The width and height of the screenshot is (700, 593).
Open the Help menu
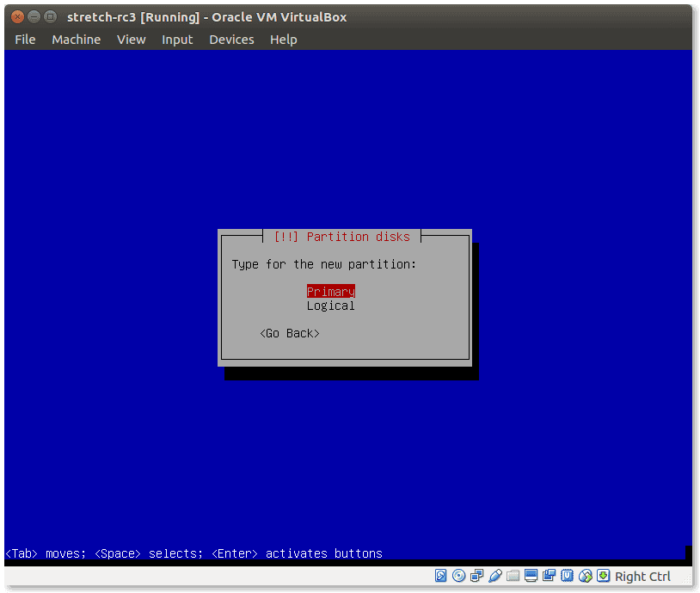click(x=283, y=40)
